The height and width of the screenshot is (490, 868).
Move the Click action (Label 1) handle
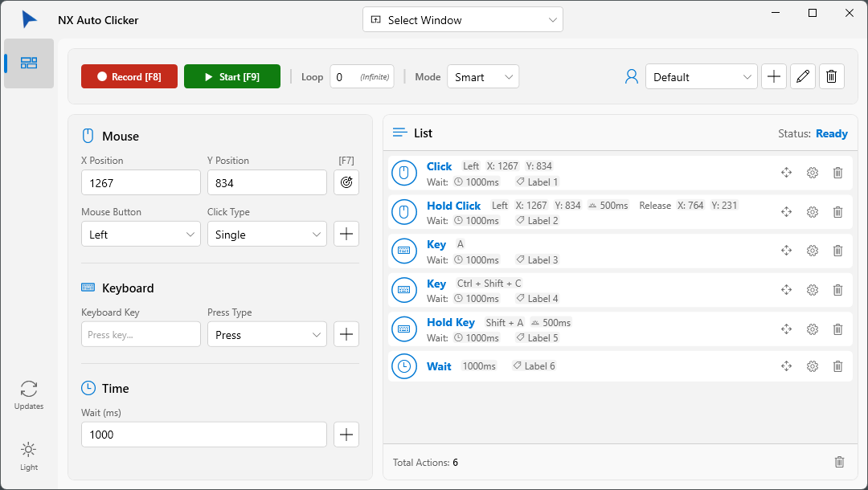(x=786, y=173)
